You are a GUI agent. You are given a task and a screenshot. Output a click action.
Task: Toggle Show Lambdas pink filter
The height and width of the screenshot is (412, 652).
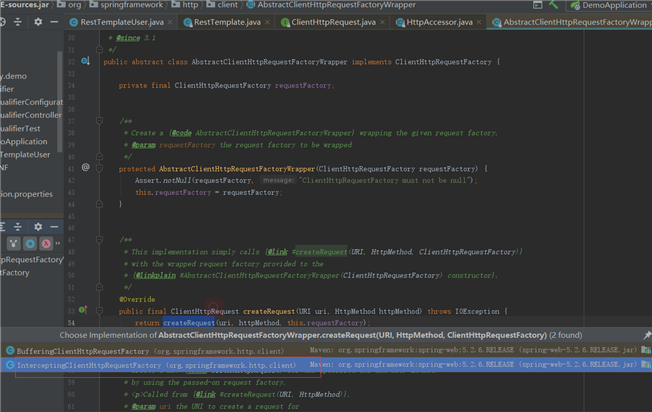point(46,244)
